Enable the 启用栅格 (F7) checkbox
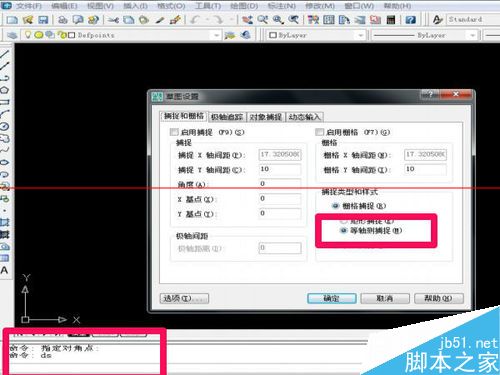Image resolution: width=500 pixels, height=375 pixels. pyautogui.click(x=319, y=132)
